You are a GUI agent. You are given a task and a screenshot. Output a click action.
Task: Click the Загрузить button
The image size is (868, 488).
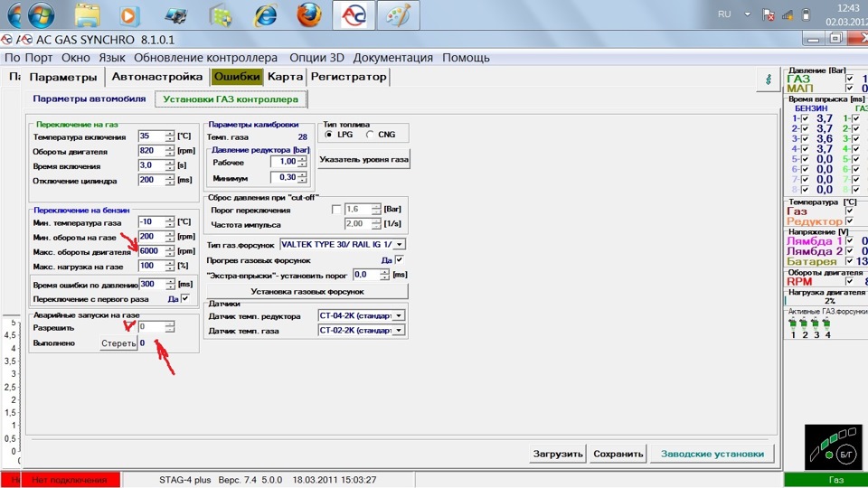pyautogui.click(x=558, y=454)
